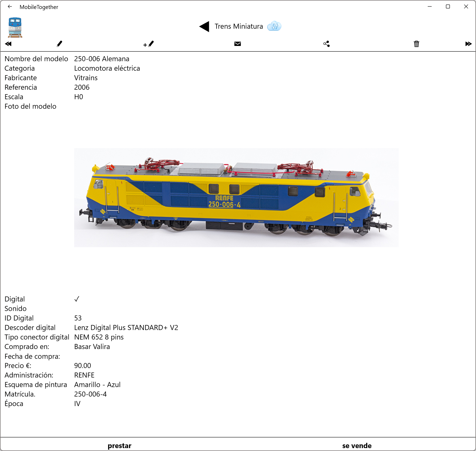The height and width of the screenshot is (451, 476).
Task: Go to the next record with the double-right arrow
Action: coord(468,44)
